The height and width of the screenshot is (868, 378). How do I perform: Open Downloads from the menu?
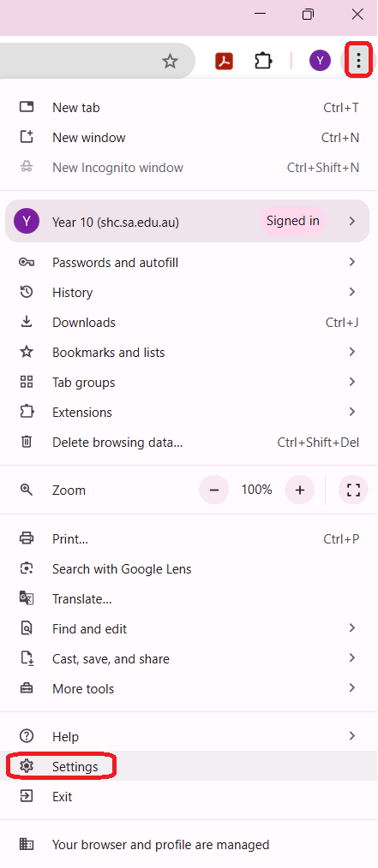point(189,322)
